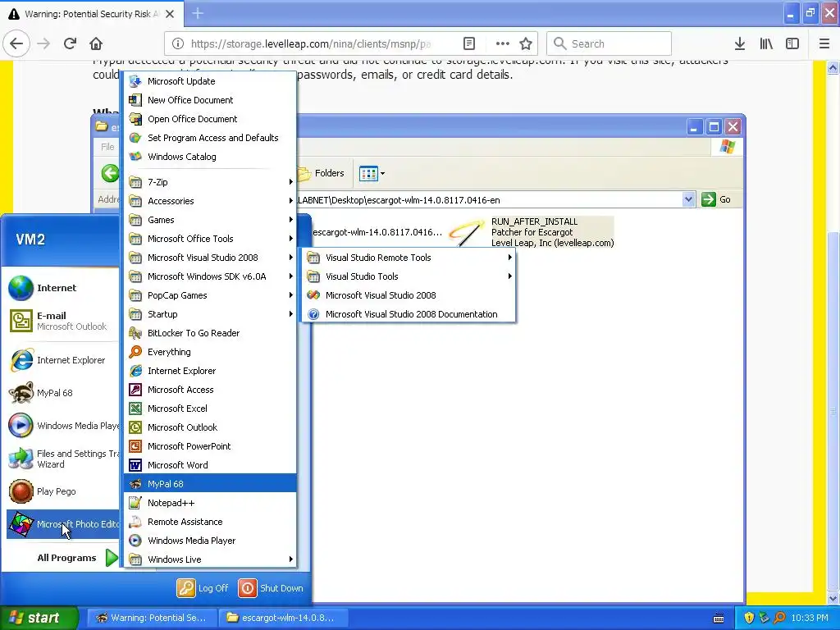This screenshot has height=630, width=840.
Task: Expand Visual Studio Tools submenu
Action: pyautogui.click(x=409, y=276)
